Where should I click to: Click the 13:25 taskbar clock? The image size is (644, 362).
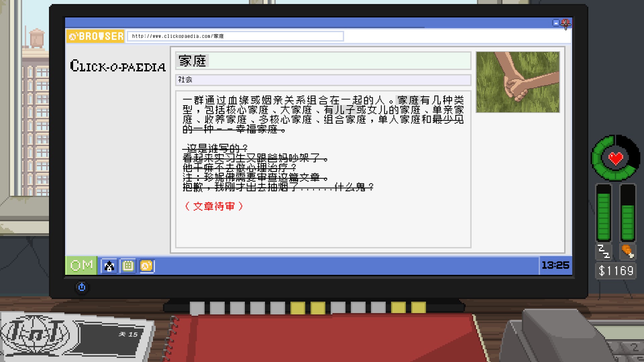555,265
